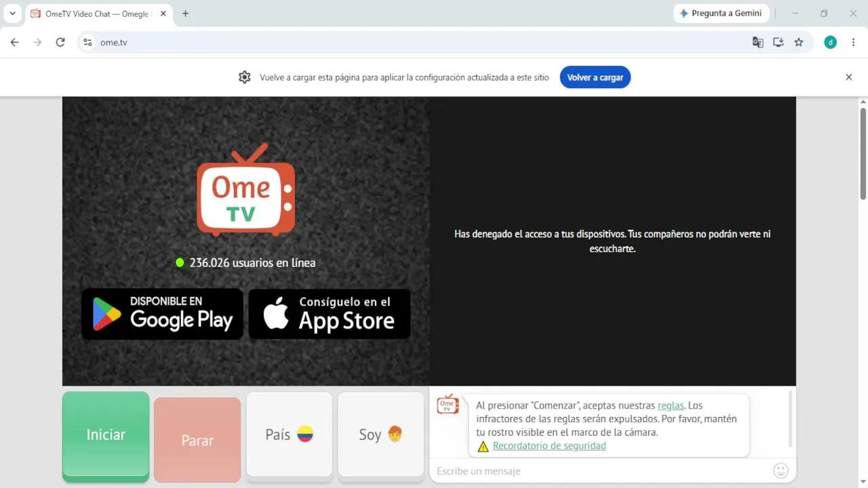Click the '236.026 usuarios en línea' text
Image resolution: width=868 pixels, height=488 pixels.
point(252,262)
